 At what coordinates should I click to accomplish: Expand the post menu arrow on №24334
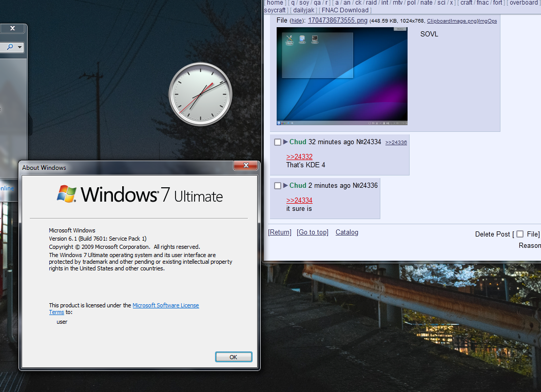click(x=285, y=142)
